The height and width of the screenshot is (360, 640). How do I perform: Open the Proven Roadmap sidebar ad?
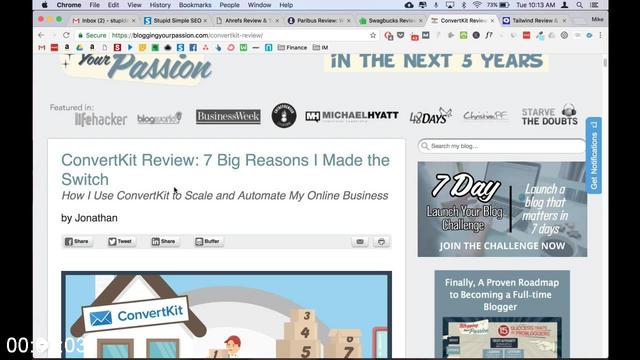pyautogui.click(x=502, y=314)
